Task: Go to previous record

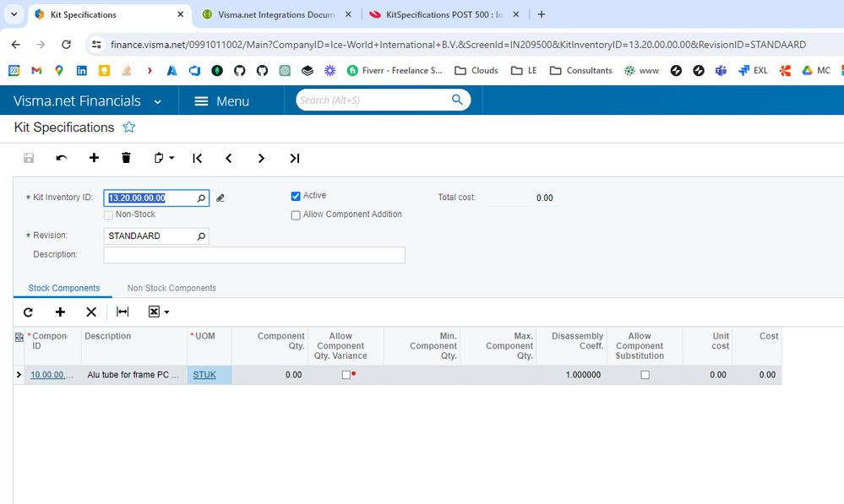Action: (229, 158)
